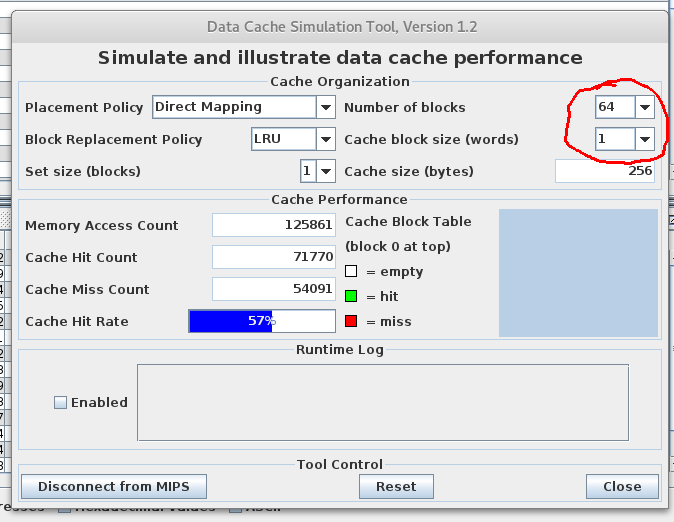Click the Memory Access Count field
The image size is (674, 522).
click(x=273, y=225)
